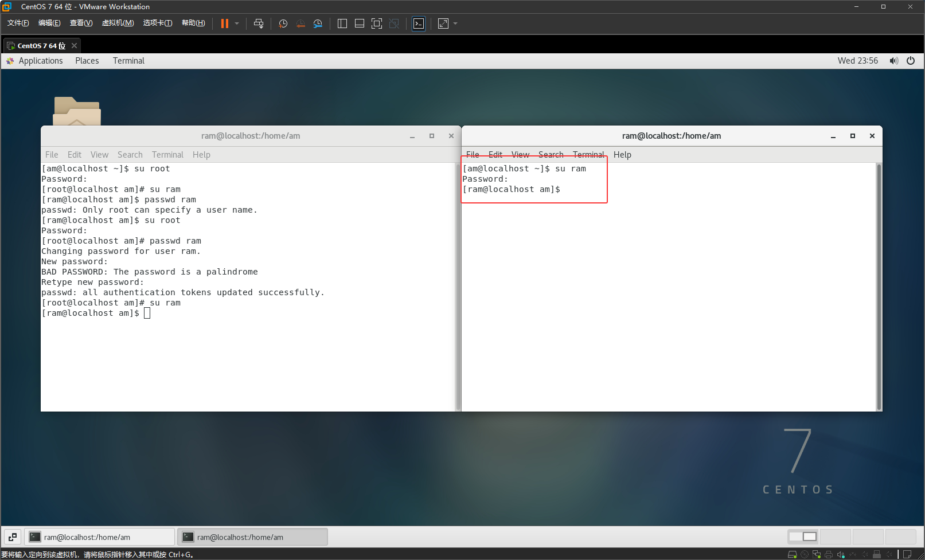
Task: Toggle the thumbnail bar icon in toolbar
Action: click(360, 24)
